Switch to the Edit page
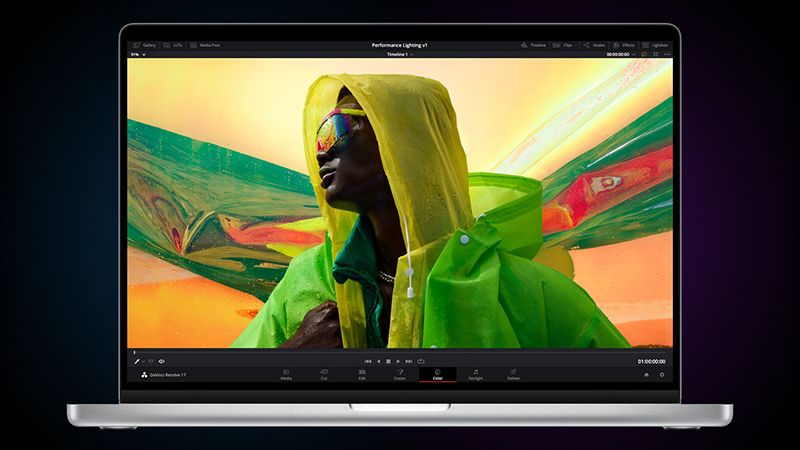 (361, 374)
